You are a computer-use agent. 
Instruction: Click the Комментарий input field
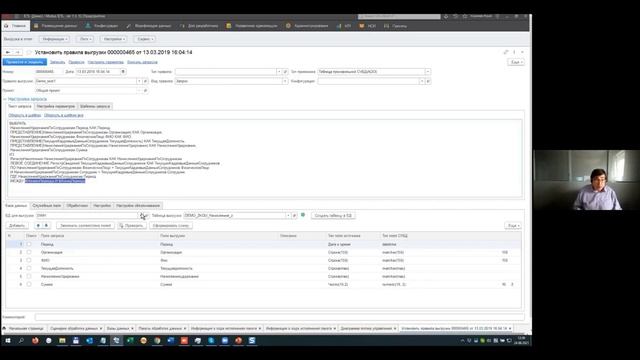279,317
